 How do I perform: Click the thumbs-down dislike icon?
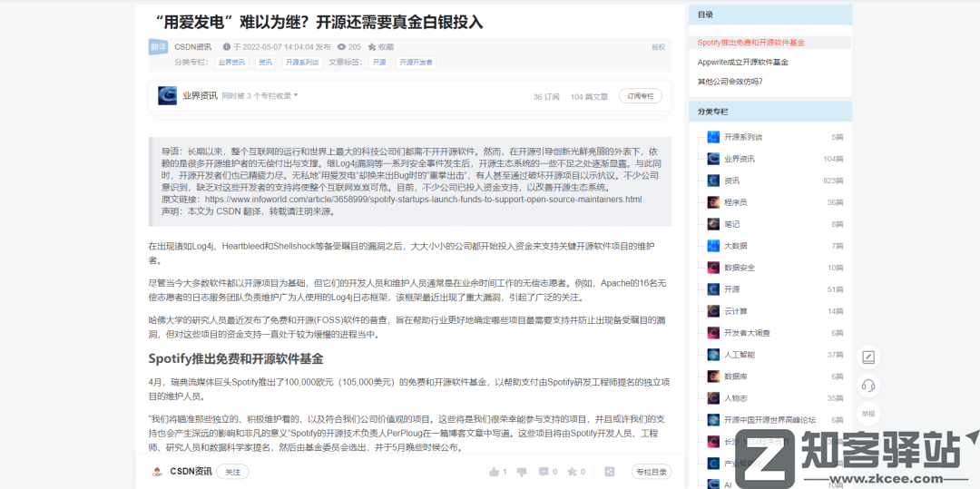click(519, 472)
